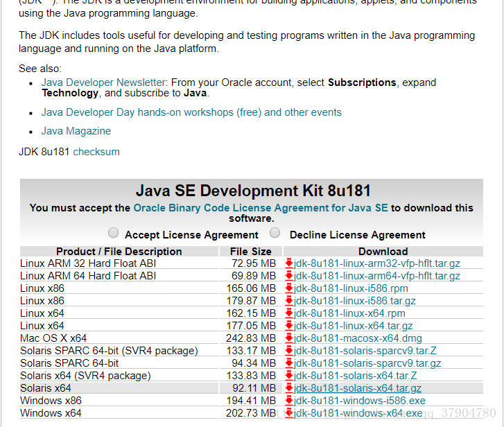Click red download arrow for windows-i586.exe

(x=289, y=401)
